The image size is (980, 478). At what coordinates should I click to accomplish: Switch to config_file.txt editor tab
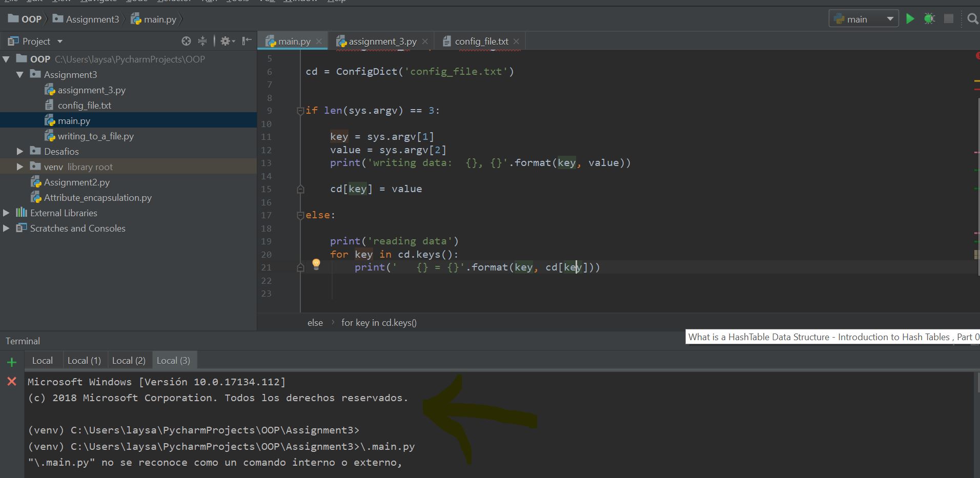pos(481,41)
